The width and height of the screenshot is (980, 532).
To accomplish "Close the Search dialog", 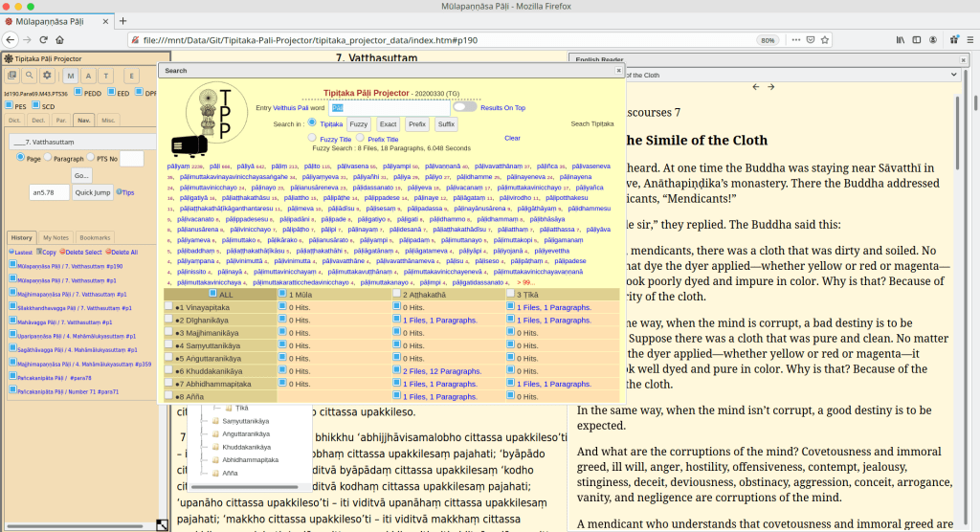I will click(618, 70).
